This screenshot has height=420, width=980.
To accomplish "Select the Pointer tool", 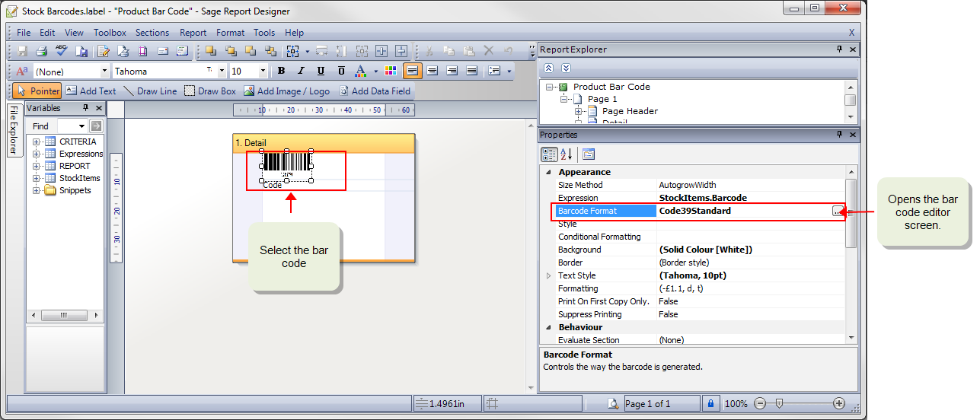I will (x=37, y=91).
